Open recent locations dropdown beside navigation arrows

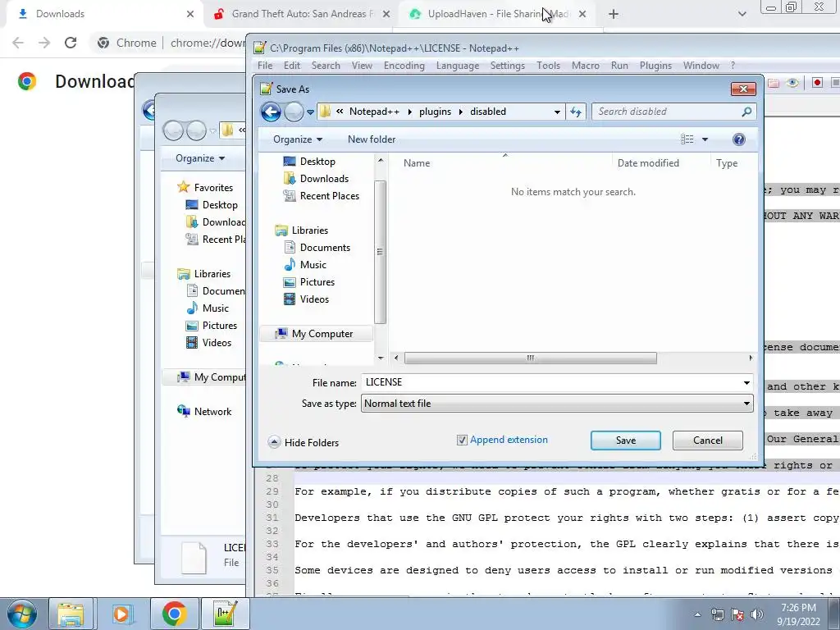tap(310, 112)
